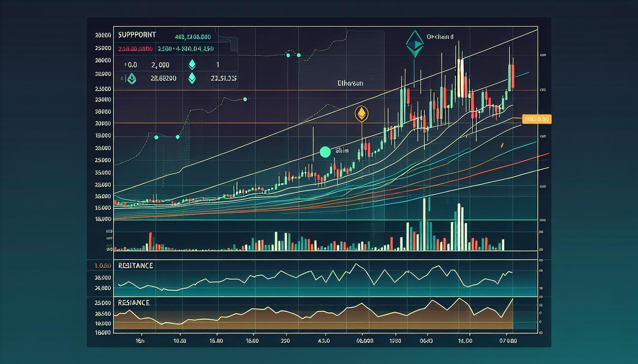
Task: Expand the legend showing 460,103.000 value
Action: point(193,36)
